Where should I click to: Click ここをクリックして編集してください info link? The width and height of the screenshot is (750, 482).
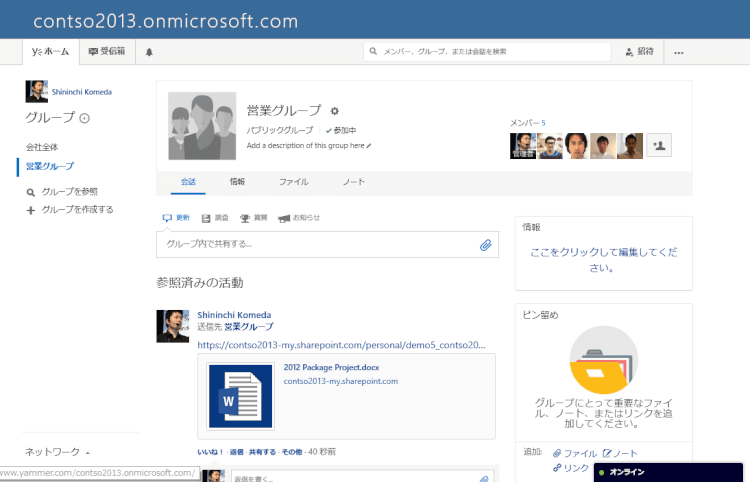tap(604, 260)
